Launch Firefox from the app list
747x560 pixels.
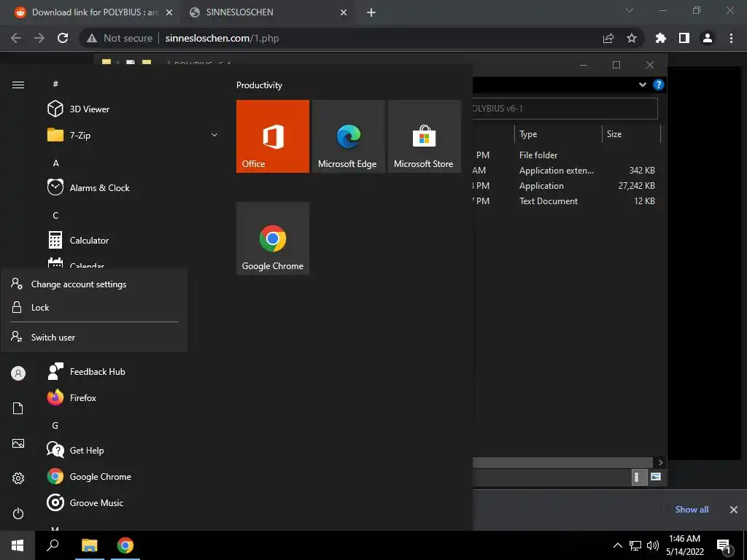[x=83, y=397]
